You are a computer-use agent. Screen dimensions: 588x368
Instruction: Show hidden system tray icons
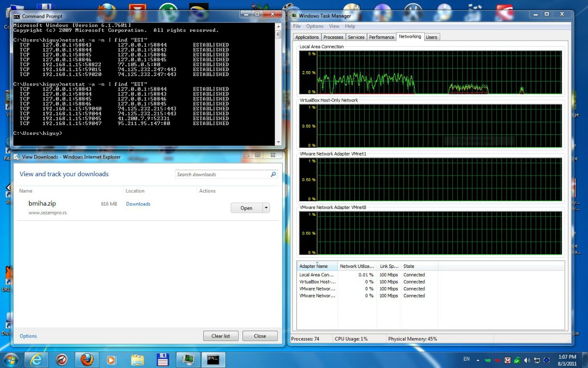477,360
